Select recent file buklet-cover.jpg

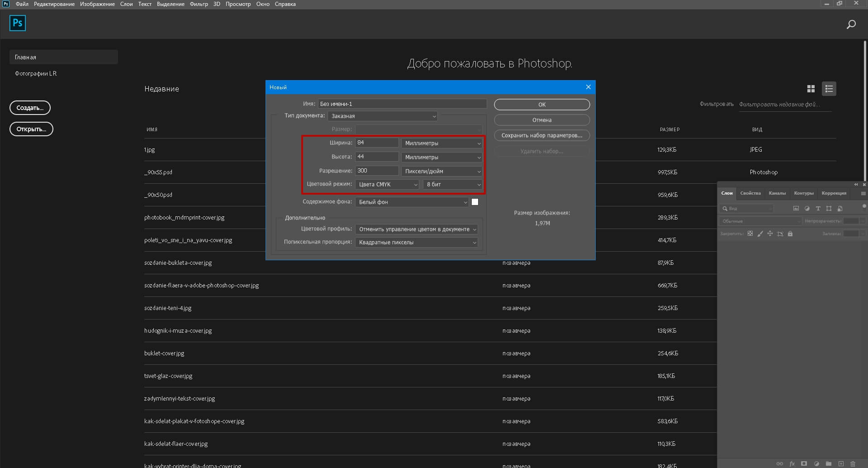click(x=164, y=353)
